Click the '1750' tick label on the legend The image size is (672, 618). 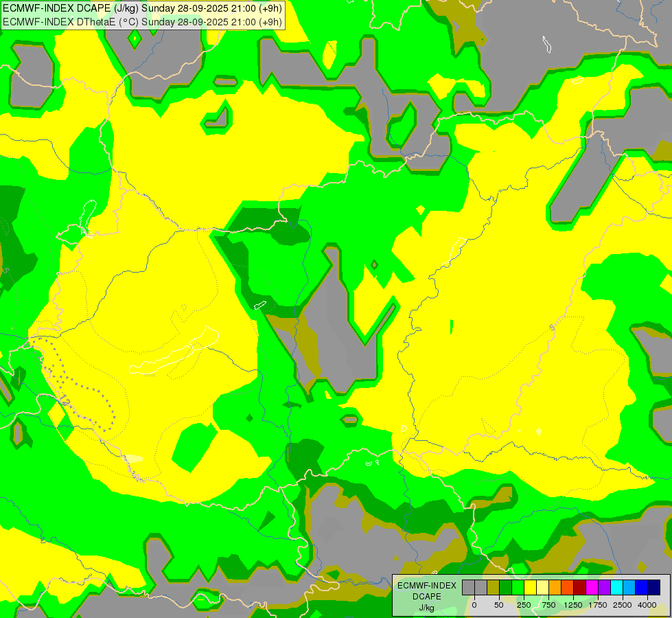[x=598, y=605]
